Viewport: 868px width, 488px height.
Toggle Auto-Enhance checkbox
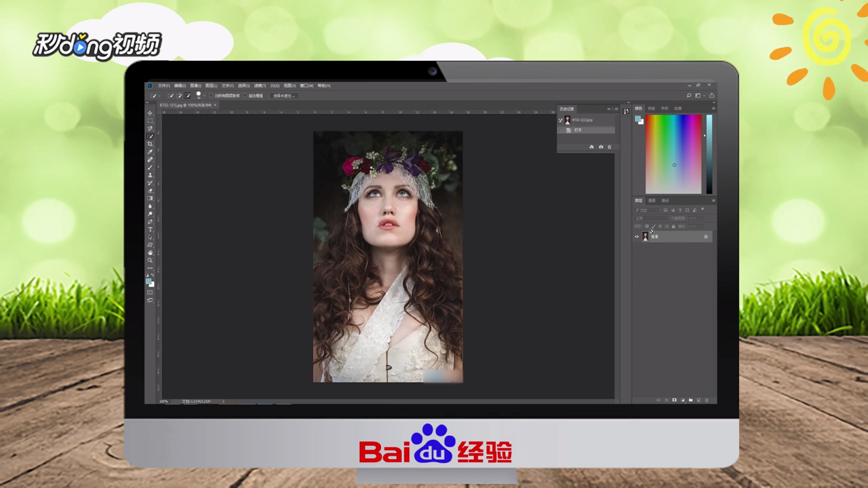pos(245,96)
